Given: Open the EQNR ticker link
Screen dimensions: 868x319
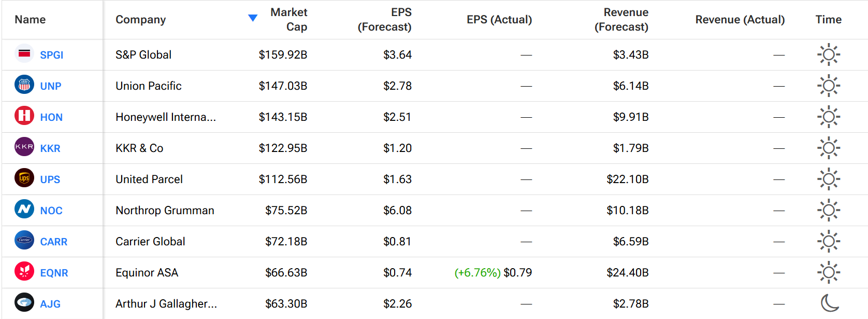Looking at the screenshot, I should point(54,273).
